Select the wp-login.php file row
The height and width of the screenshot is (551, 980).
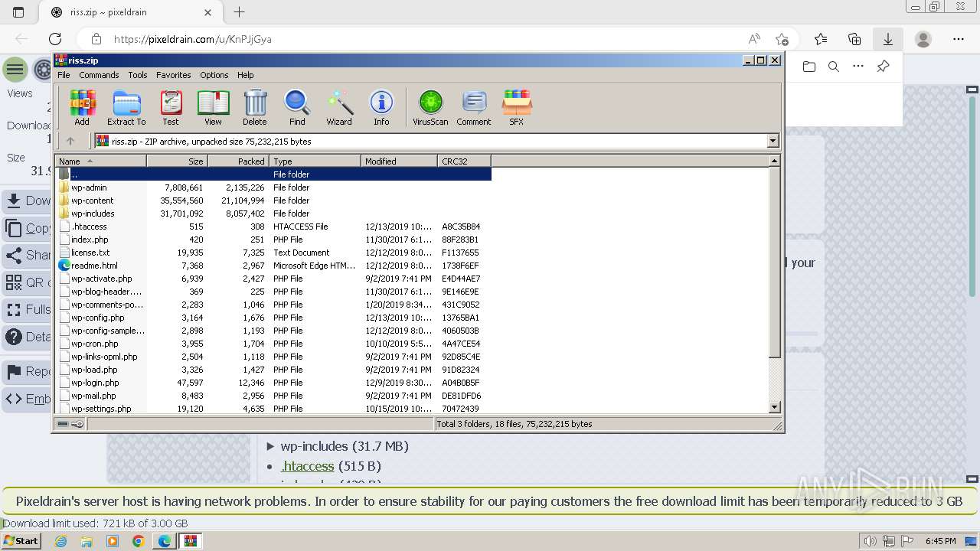point(273,383)
